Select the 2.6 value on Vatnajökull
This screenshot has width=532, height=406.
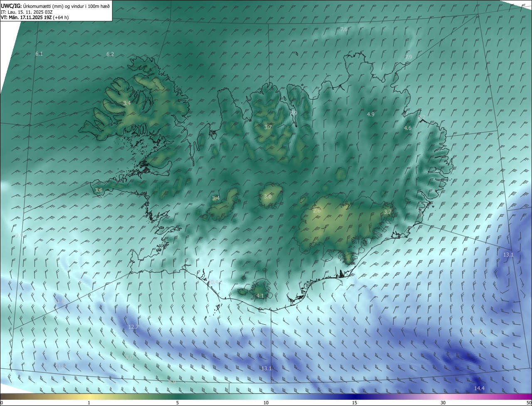(317, 211)
